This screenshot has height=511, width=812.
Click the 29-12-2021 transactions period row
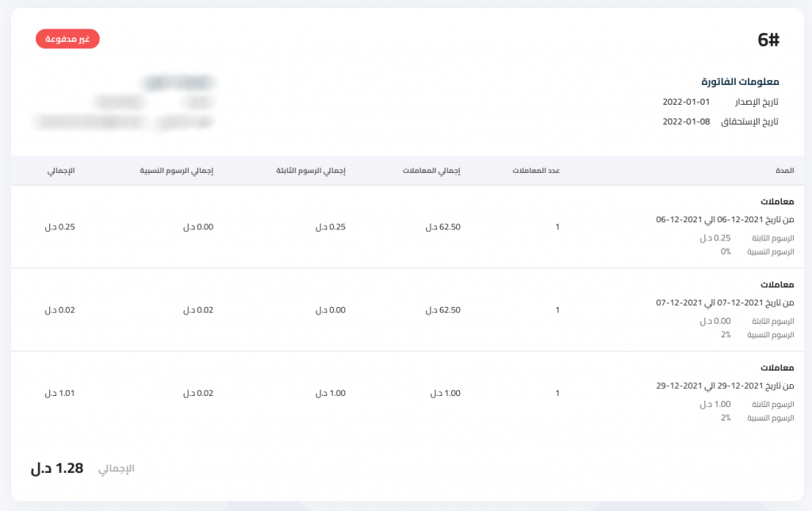(x=725, y=386)
